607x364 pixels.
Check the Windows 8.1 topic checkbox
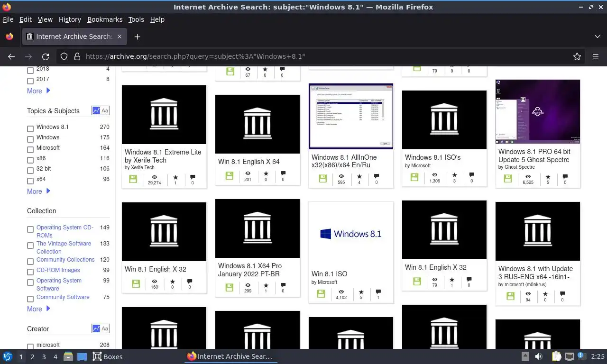(30, 128)
